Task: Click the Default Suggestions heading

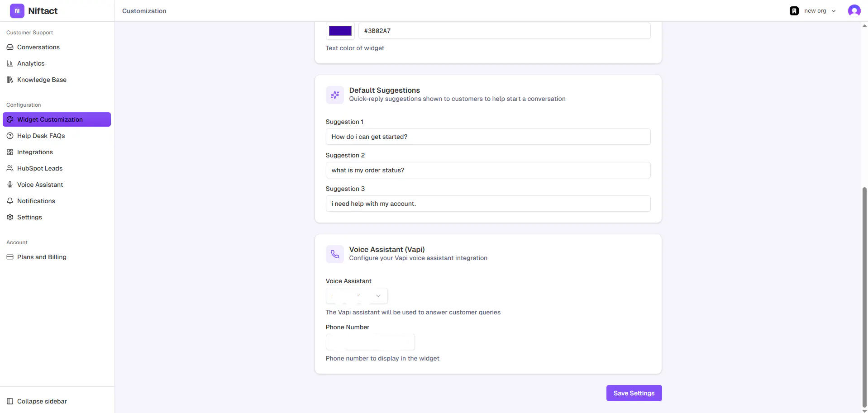Action: coord(385,90)
